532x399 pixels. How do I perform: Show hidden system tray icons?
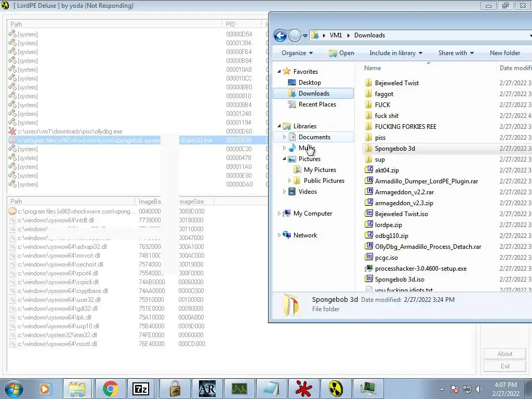point(442,389)
